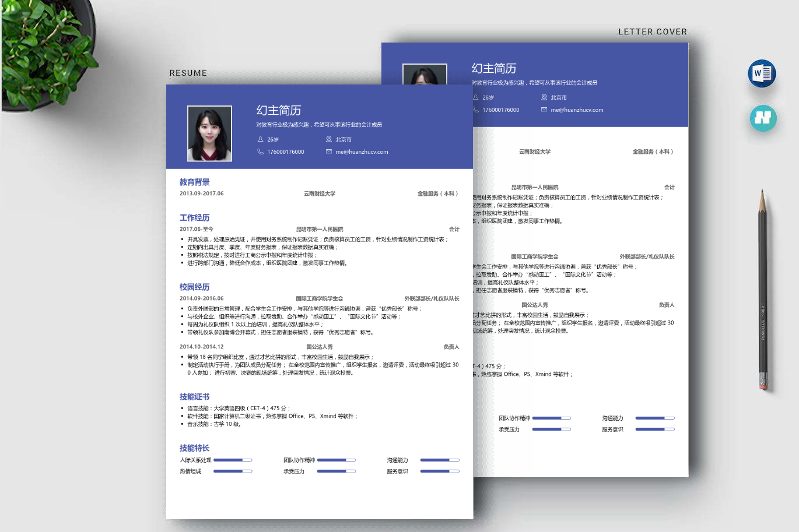
Task: Click the 校园经历 section heading
Action: [195, 287]
